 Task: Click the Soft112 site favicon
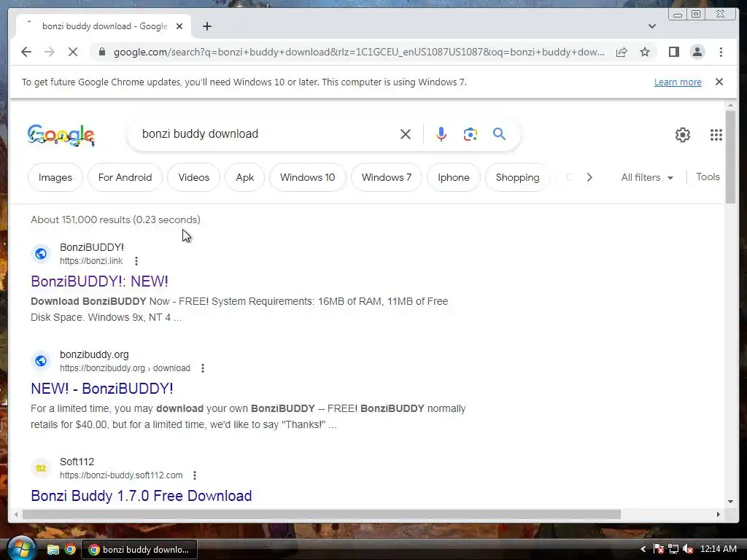pyautogui.click(x=41, y=468)
